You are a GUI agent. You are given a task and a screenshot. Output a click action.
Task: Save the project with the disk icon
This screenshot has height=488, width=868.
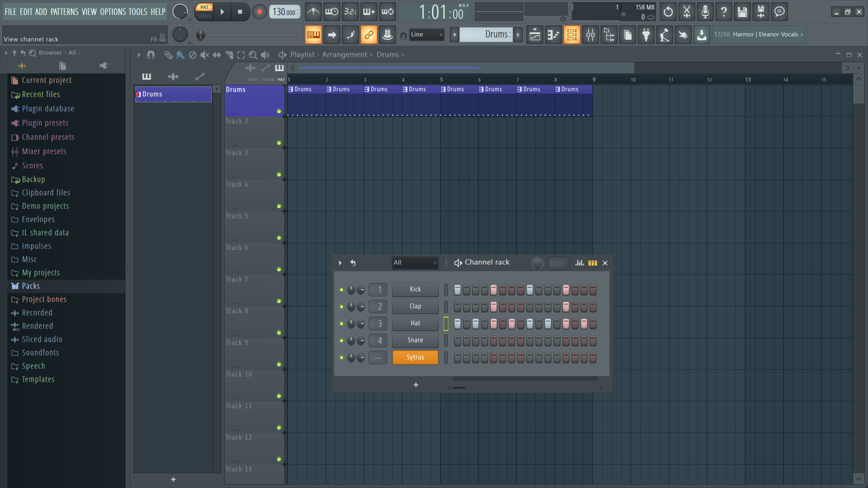742,11
